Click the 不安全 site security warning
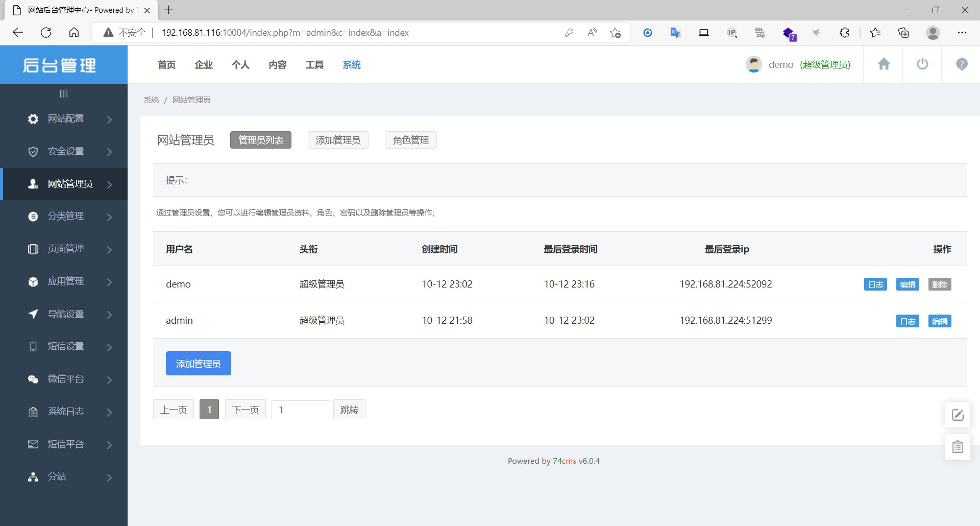Viewport: 980px width, 526px height. click(125, 33)
